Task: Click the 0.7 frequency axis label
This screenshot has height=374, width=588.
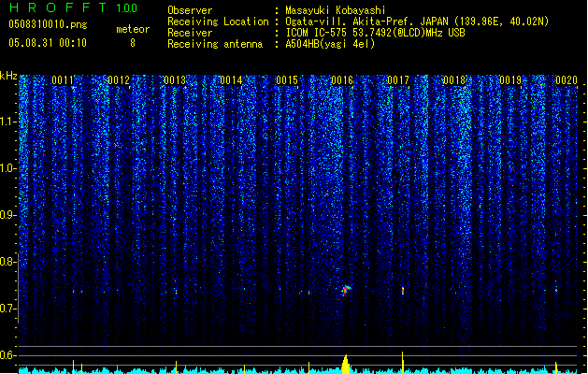Action: coord(7,309)
